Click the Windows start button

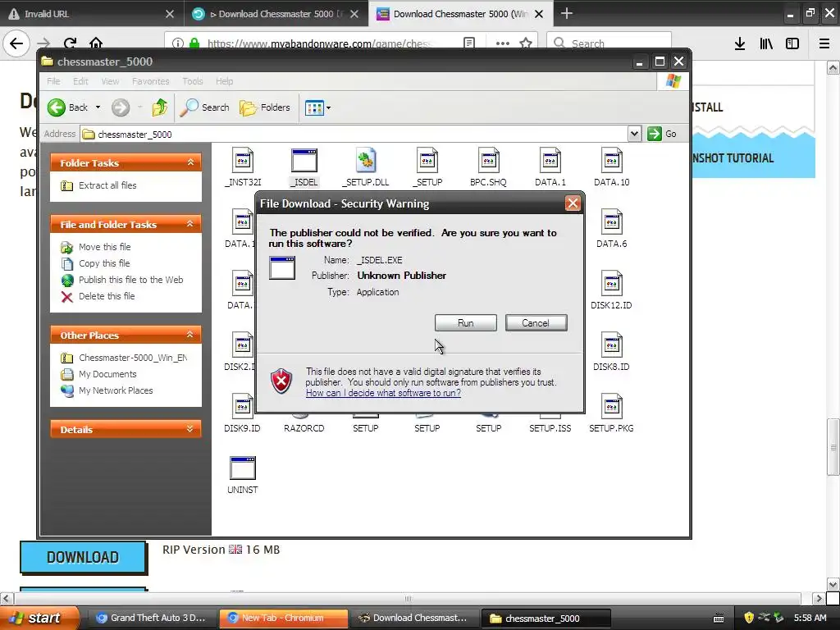(39, 618)
